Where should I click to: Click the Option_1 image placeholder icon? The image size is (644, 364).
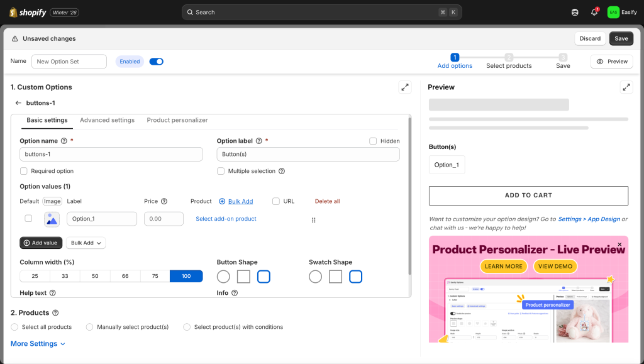[52, 219]
